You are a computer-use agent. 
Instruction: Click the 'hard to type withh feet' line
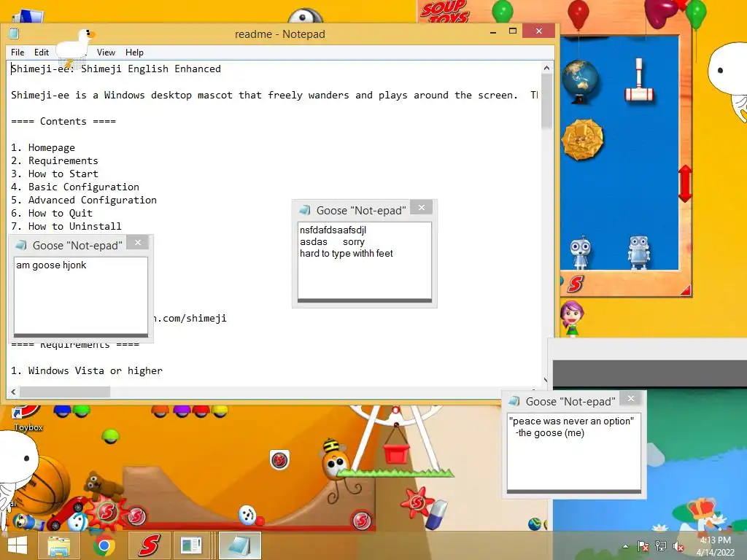[x=347, y=254]
